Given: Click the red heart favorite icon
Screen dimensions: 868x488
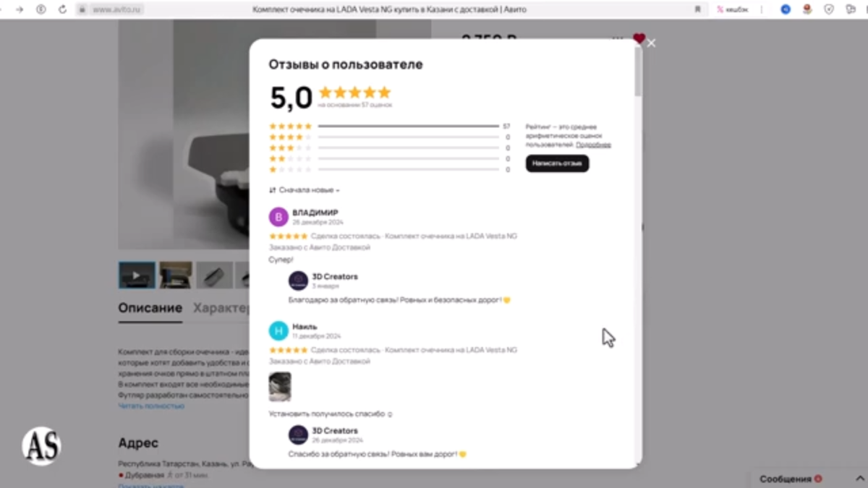Looking at the screenshot, I should pos(639,38).
